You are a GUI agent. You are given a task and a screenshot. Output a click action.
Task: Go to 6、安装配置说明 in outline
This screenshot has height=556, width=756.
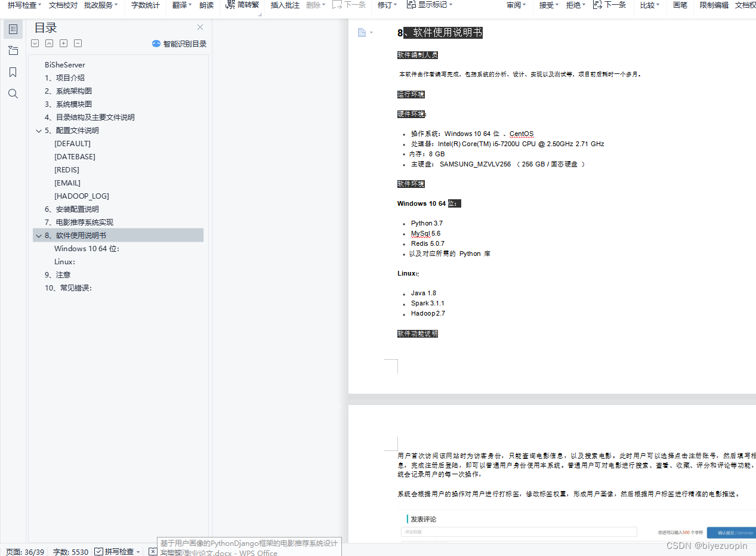pos(72,209)
